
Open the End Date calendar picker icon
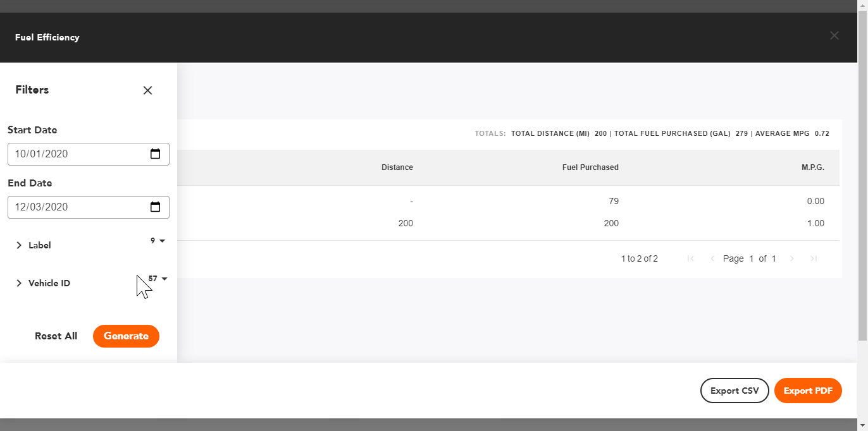[155, 207]
